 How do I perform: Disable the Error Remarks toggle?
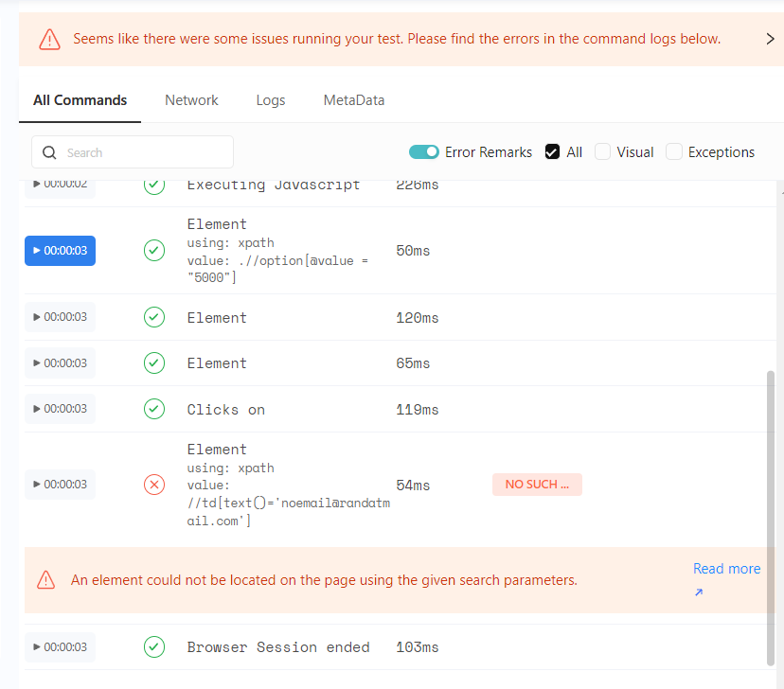(424, 151)
